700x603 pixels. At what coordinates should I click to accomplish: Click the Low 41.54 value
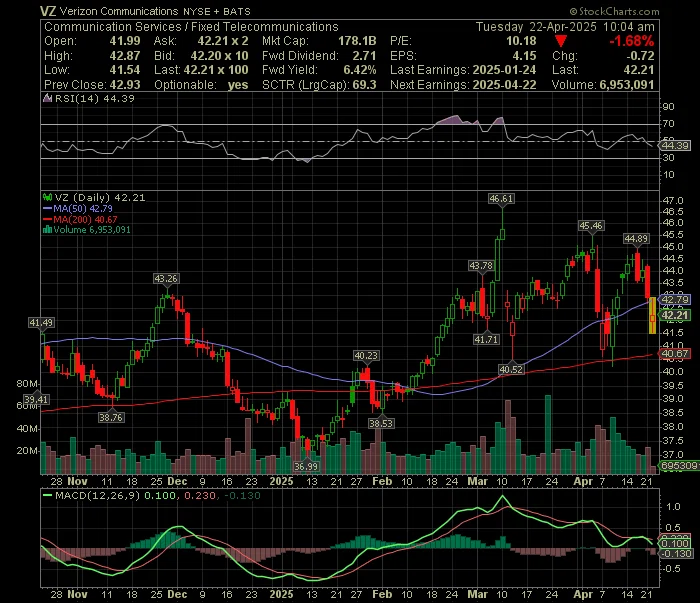(125, 70)
